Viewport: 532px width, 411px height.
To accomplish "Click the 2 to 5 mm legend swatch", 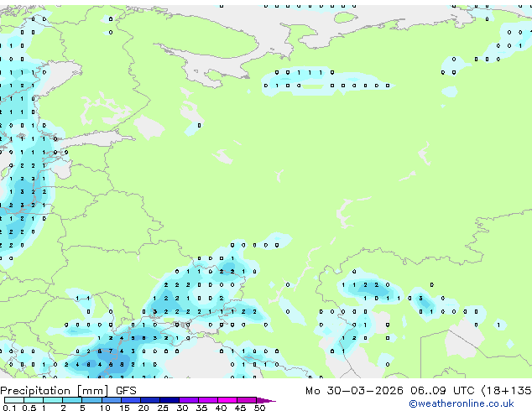I will coord(72,400).
